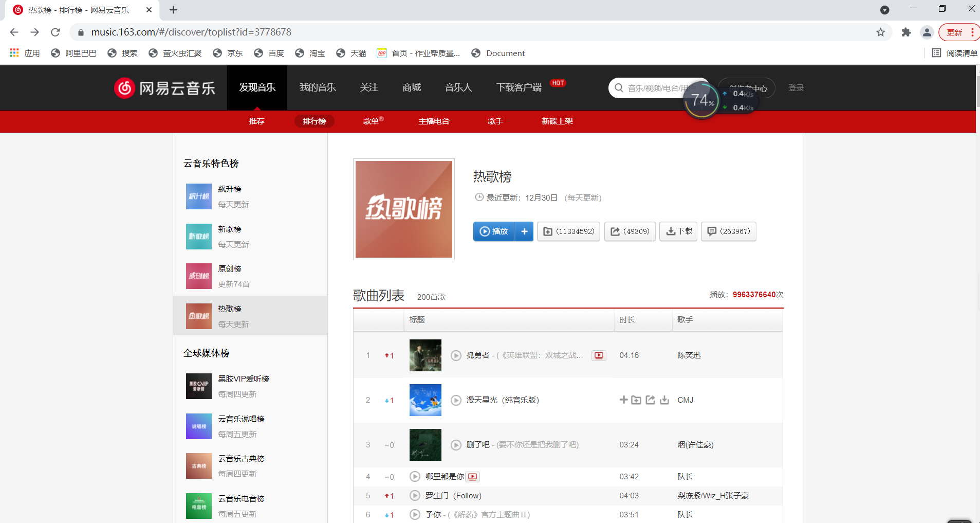
Task: Click the 删了吧 album cover thumbnail
Action: (426, 445)
